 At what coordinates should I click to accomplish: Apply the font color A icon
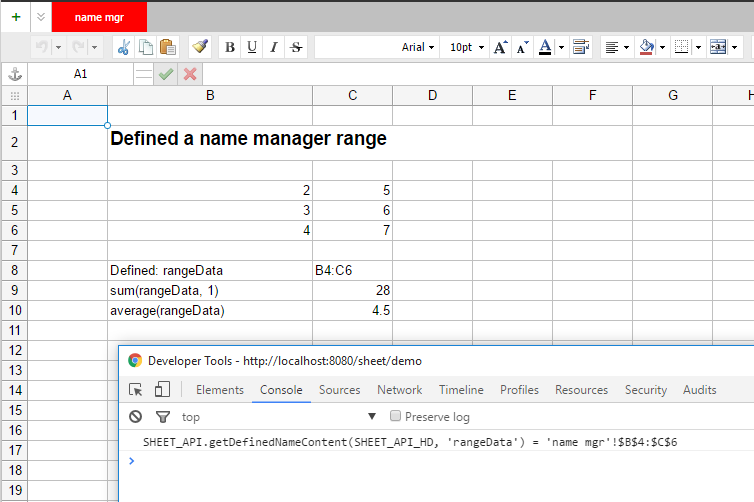click(545, 47)
